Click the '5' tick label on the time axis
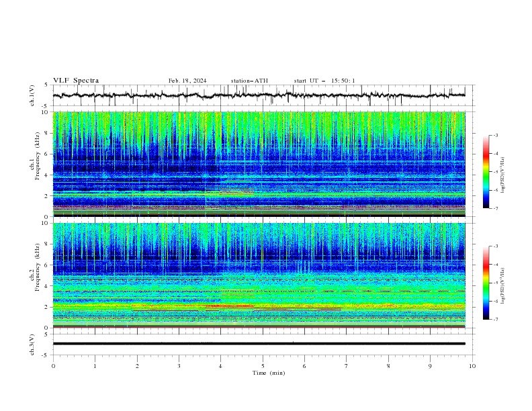This screenshot has height=411, width=532. [x=263, y=366]
